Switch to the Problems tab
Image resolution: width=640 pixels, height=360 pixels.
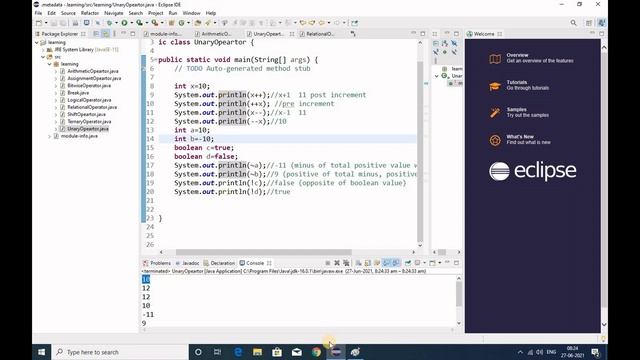(x=157, y=263)
